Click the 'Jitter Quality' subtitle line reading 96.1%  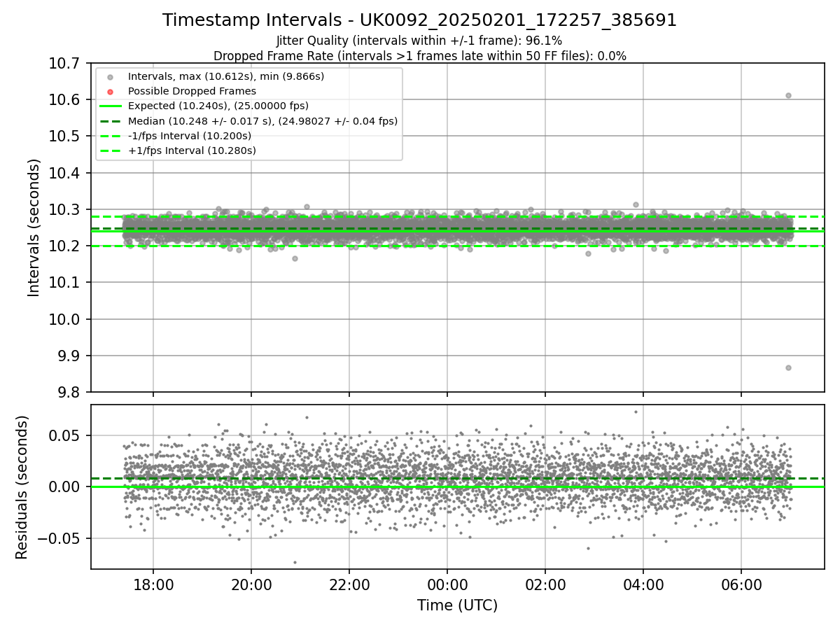419,41
